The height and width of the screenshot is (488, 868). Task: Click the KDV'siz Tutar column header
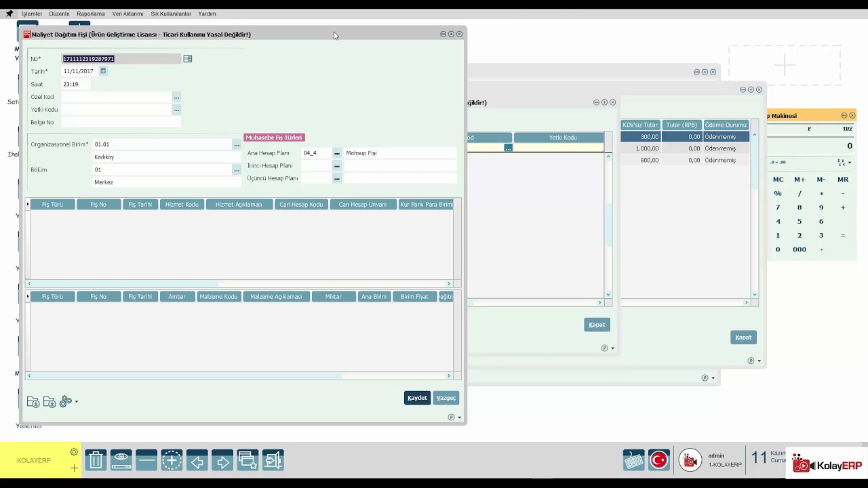640,125
